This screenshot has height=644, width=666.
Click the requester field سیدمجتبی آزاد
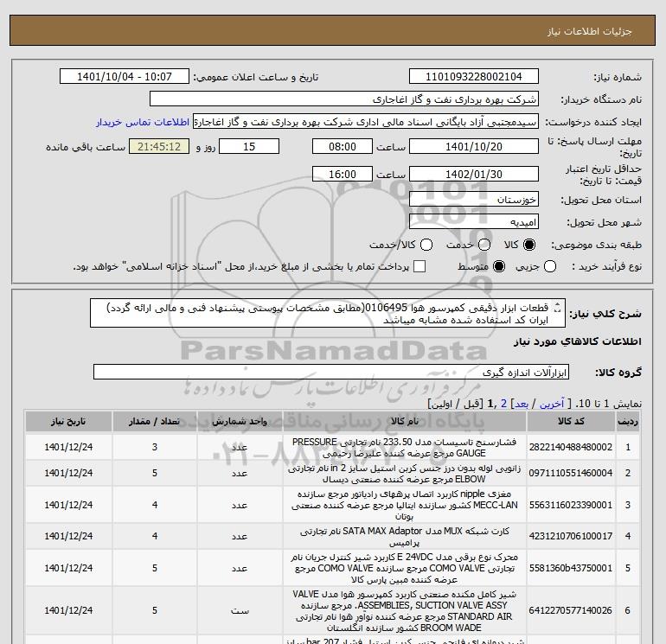pos(366,122)
